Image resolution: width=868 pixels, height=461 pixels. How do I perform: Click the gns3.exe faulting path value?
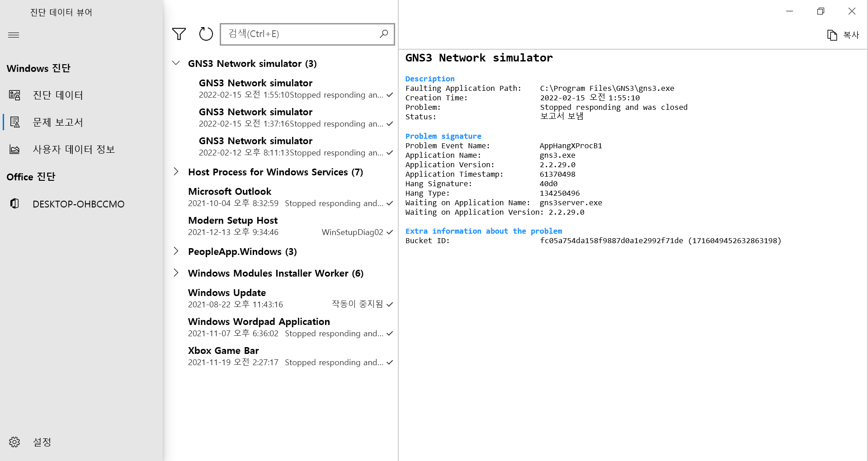[x=607, y=88]
